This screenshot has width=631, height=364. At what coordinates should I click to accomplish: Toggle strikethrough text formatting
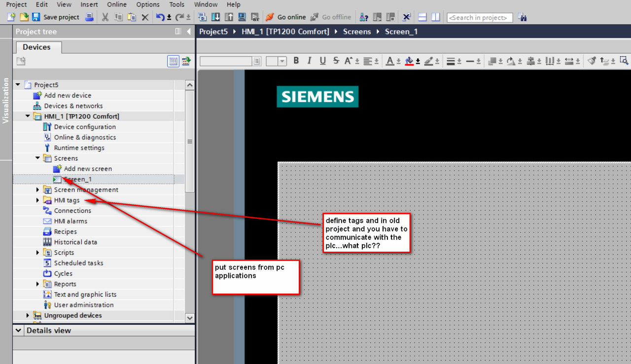[x=336, y=61]
